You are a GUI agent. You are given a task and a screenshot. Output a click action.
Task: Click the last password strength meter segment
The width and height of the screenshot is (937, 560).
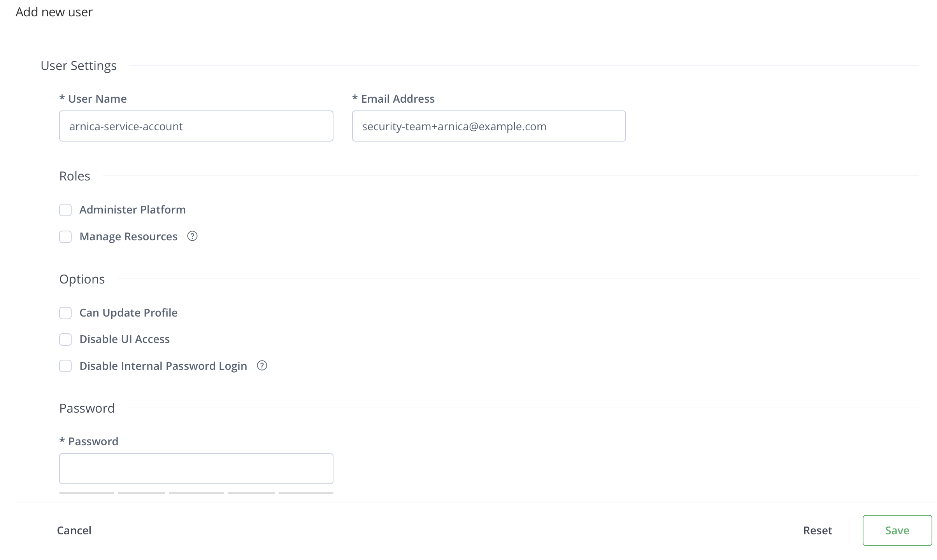click(x=306, y=493)
